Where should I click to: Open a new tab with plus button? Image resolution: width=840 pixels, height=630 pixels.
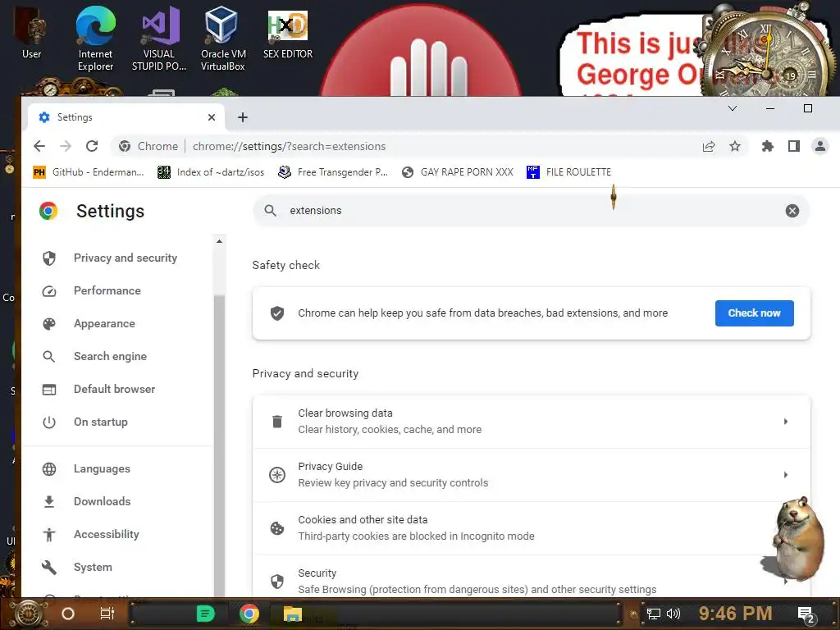[243, 117]
